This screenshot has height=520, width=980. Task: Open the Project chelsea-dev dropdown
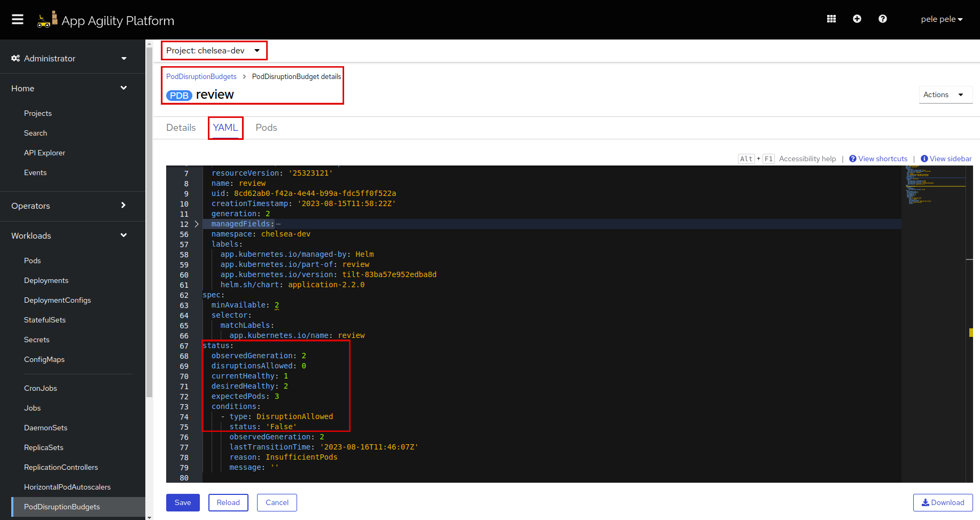click(x=213, y=51)
